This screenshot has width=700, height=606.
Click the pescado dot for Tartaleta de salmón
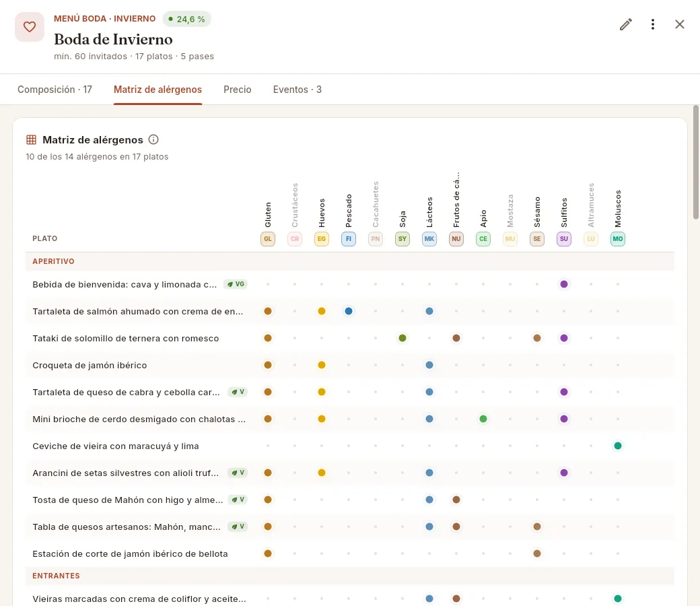(x=349, y=311)
